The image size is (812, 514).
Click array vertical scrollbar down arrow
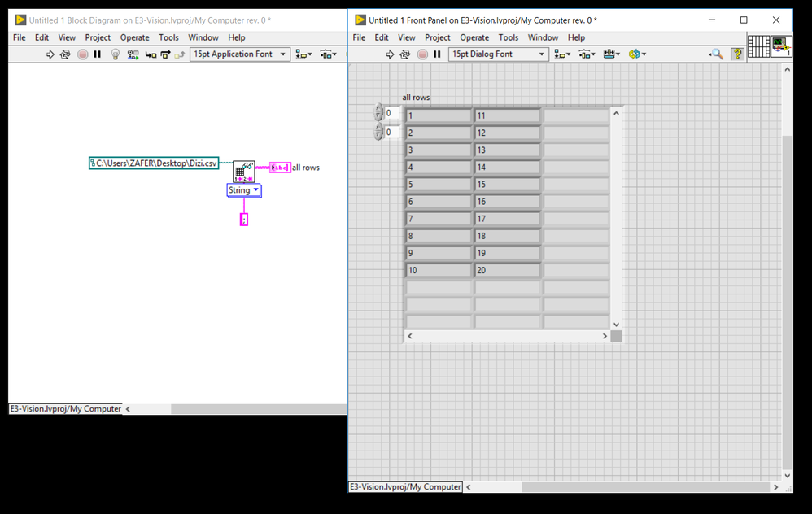pos(616,324)
